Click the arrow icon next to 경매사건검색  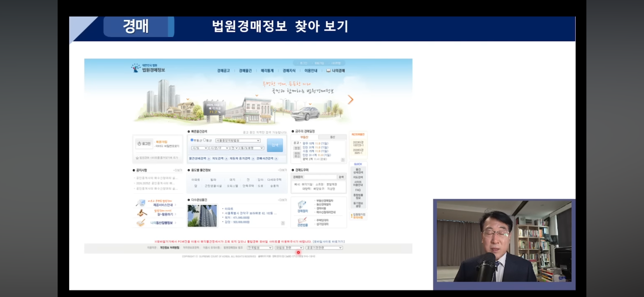[x=276, y=158]
